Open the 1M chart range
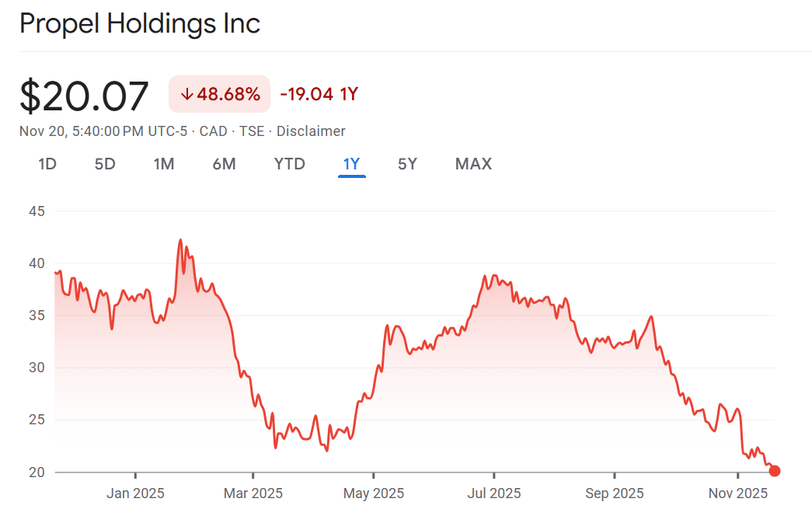 click(163, 164)
